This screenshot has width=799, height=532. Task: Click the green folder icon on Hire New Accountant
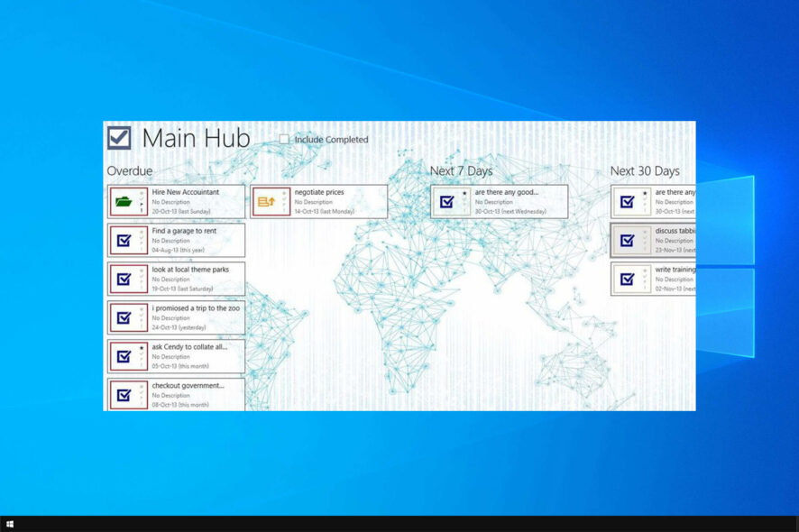[124, 202]
